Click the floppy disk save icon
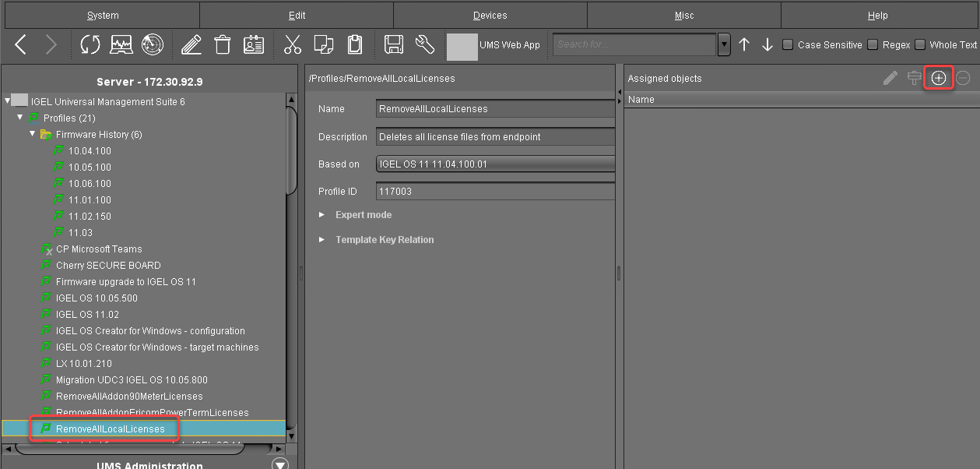The height and width of the screenshot is (469, 980). (394, 45)
